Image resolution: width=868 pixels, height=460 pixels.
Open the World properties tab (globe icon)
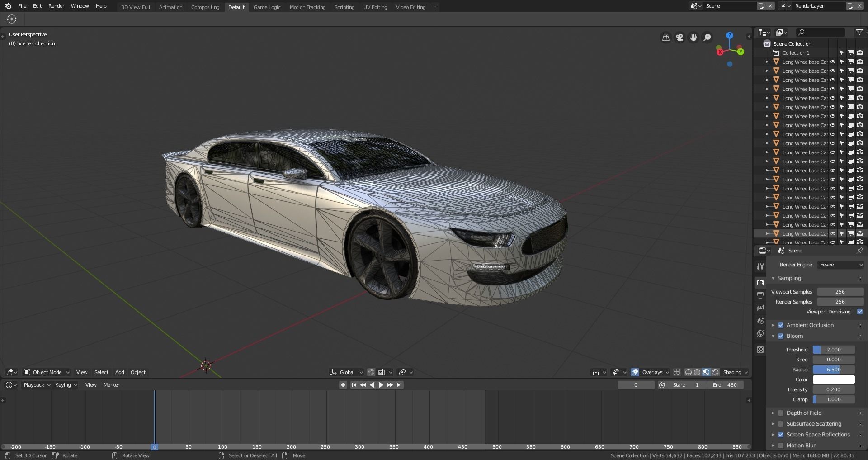[x=760, y=333]
